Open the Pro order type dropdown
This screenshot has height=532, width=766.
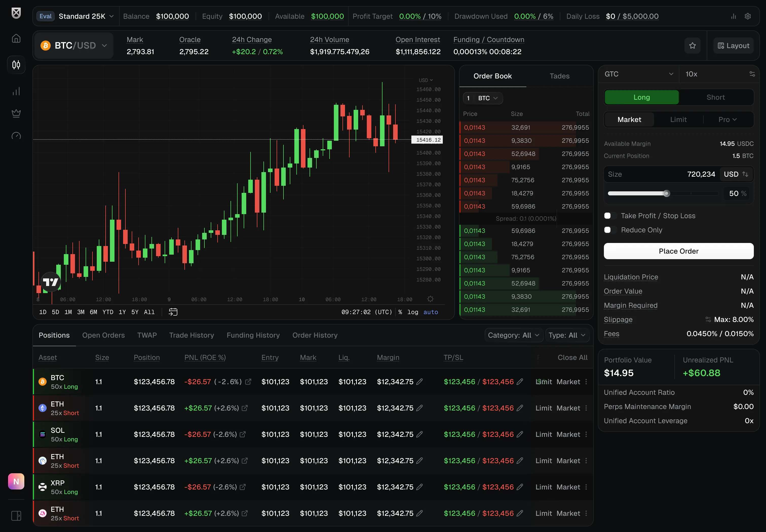[x=727, y=120]
